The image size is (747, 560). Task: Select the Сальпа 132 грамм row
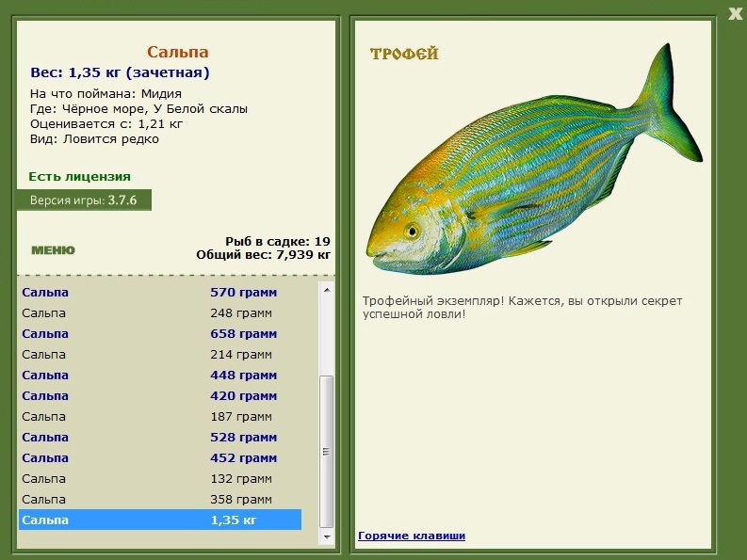[x=160, y=479]
